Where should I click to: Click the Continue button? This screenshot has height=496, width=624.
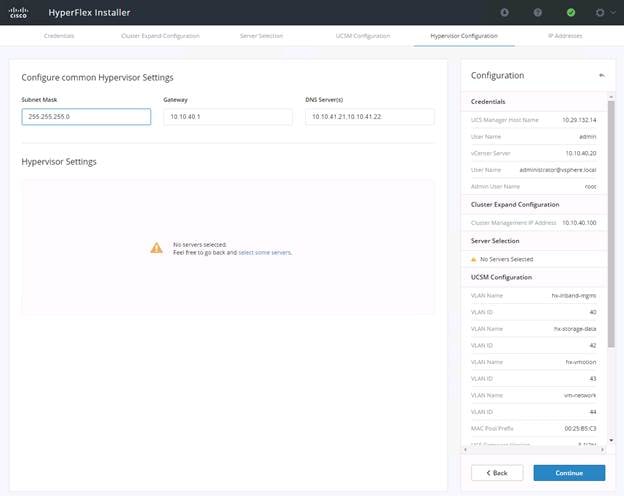pyautogui.click(x=569, y=473)
